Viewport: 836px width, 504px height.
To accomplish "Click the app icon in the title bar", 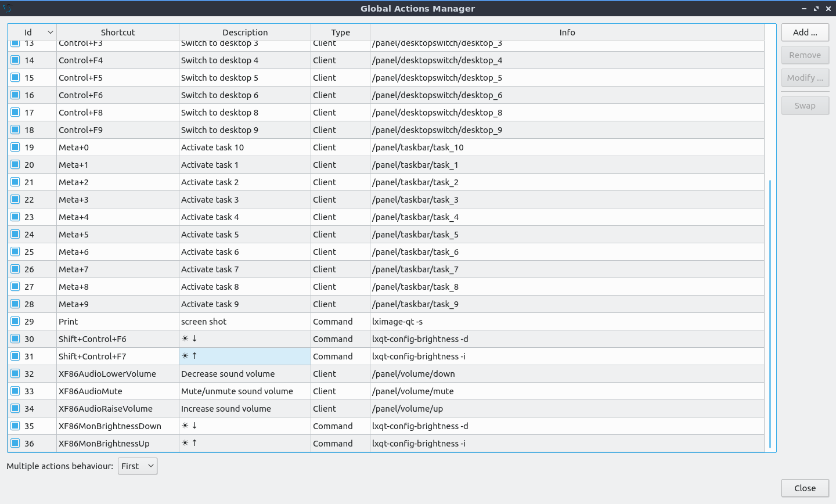I will pos(8,8).
